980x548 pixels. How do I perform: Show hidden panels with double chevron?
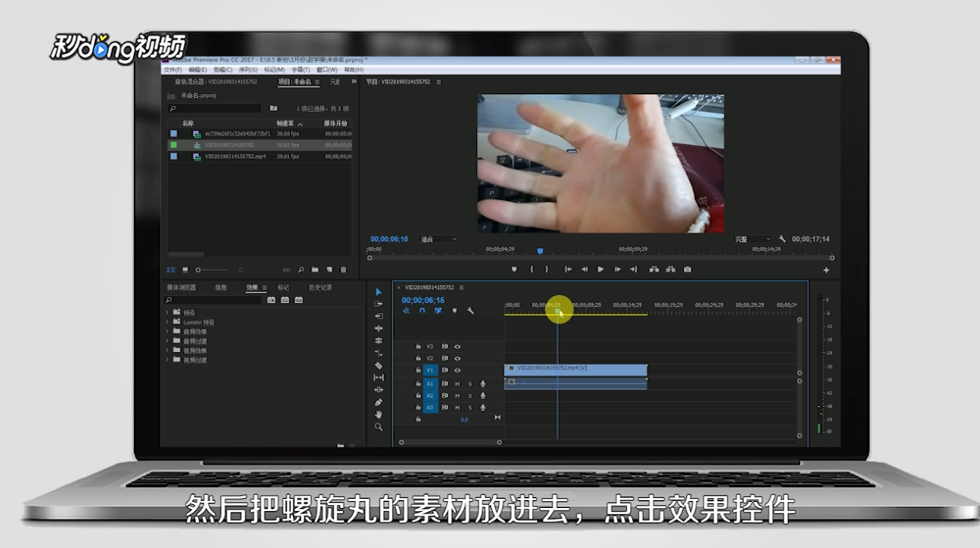click(354, 81)
